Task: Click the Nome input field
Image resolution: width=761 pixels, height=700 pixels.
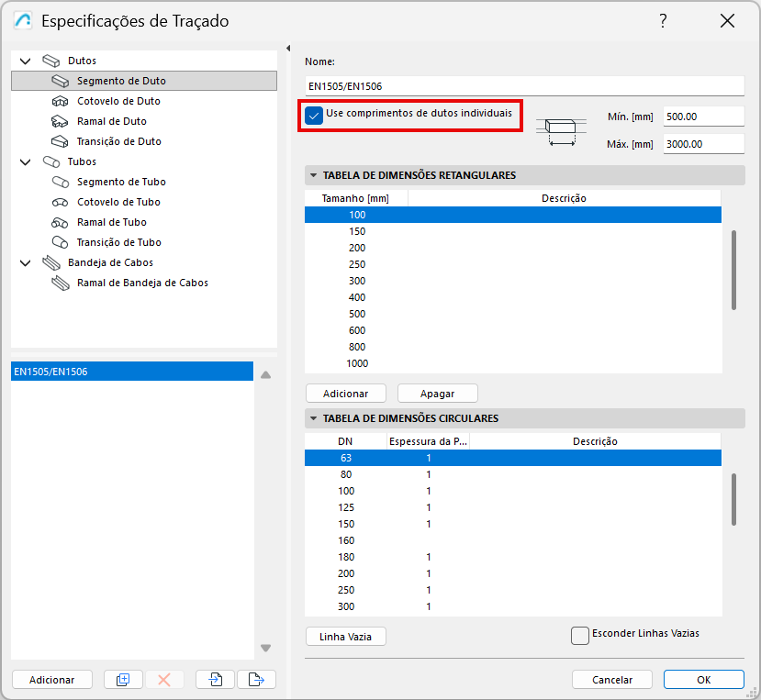Action: click(524, 86)
